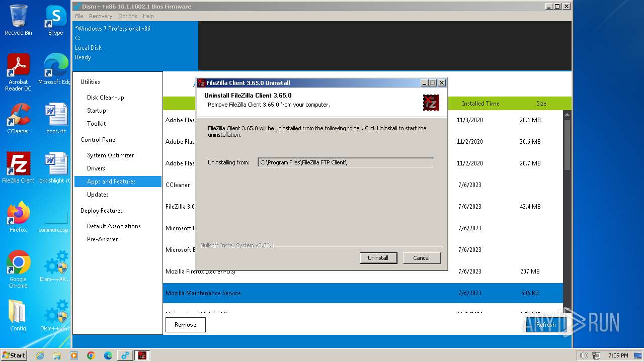Viewport: 644px width, 362px height.
Task: Open the media player taskbar icon
Action: (x=74, y=355)
